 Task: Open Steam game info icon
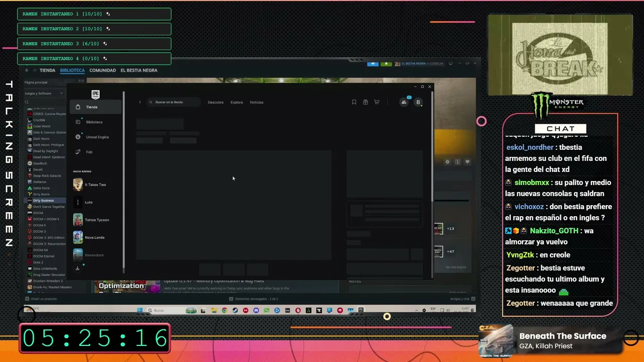pyautogui.click(x=457, y=162)
